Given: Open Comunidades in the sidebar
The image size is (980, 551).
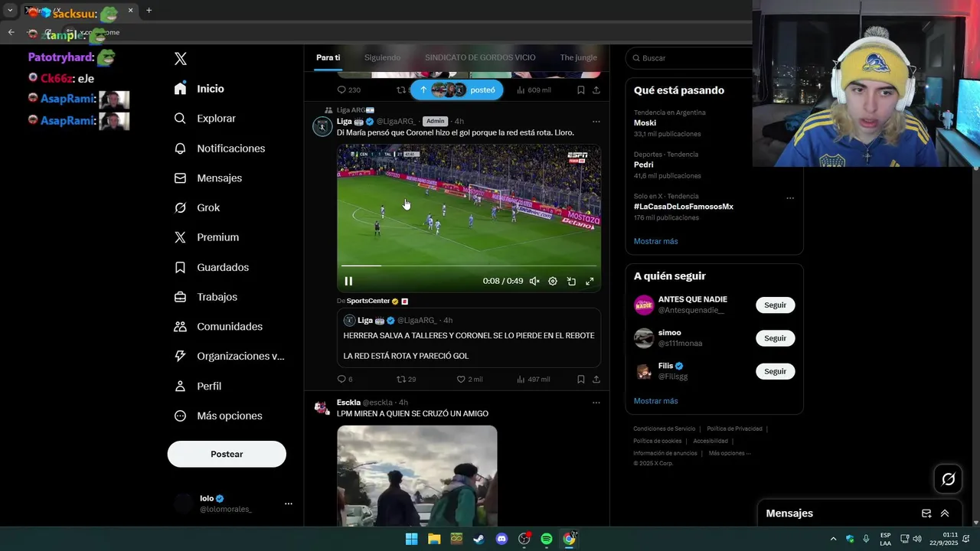Looking at the screenshot, I should tap(218, 327).
